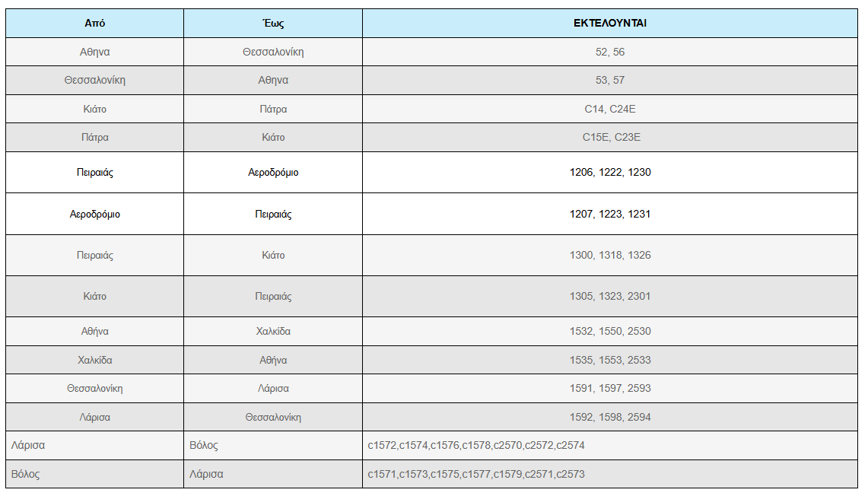Click the '1591, 1597, 2593' cell

610,389
